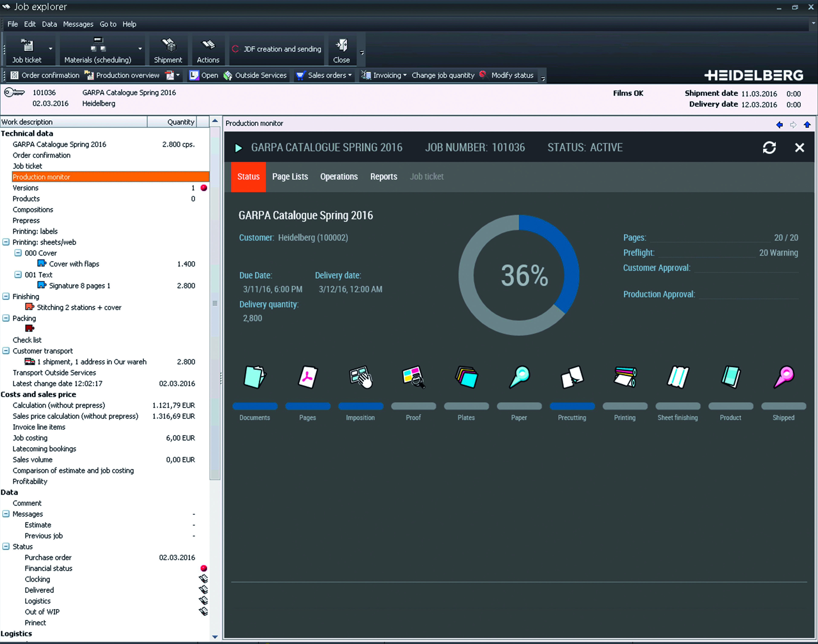Viewport: 818px width, 644px height.
Task: Click the Shipped status icon
Action: point(784,377)
